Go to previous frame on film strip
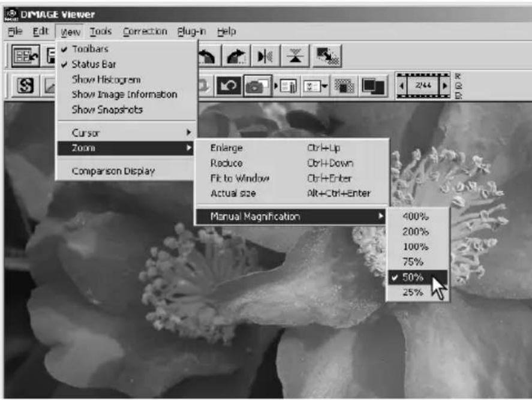Screen dimensions: 532x400 [401, 86]
